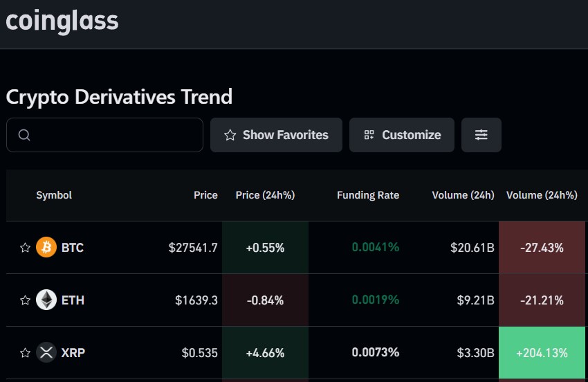Click XRP's green +204.13% volume cell

(542, 353)
